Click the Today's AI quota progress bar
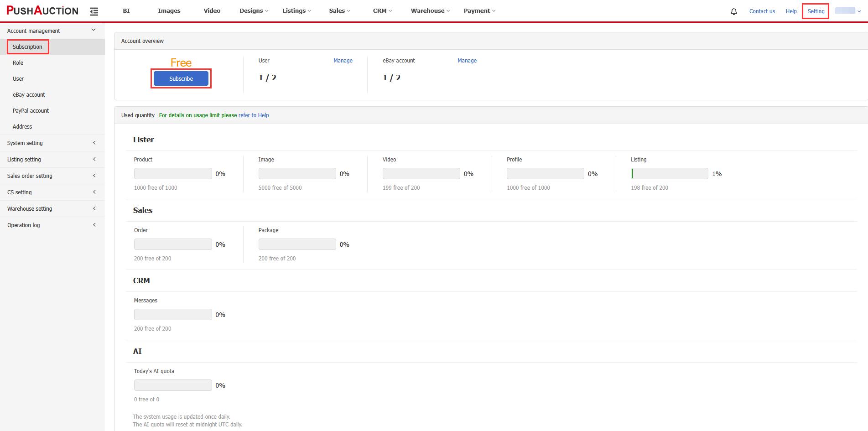This screenshot has height=431, width=868. (173, 385)
